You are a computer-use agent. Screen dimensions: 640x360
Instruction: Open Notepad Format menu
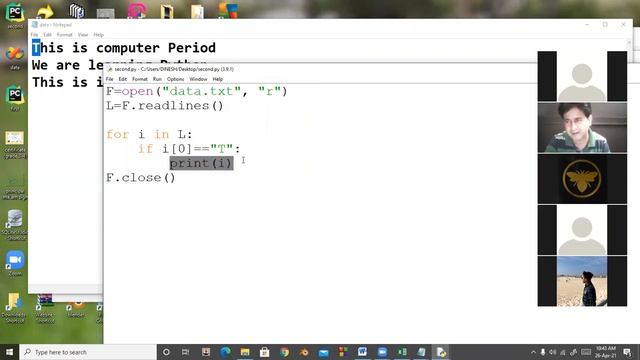[64, 35]
